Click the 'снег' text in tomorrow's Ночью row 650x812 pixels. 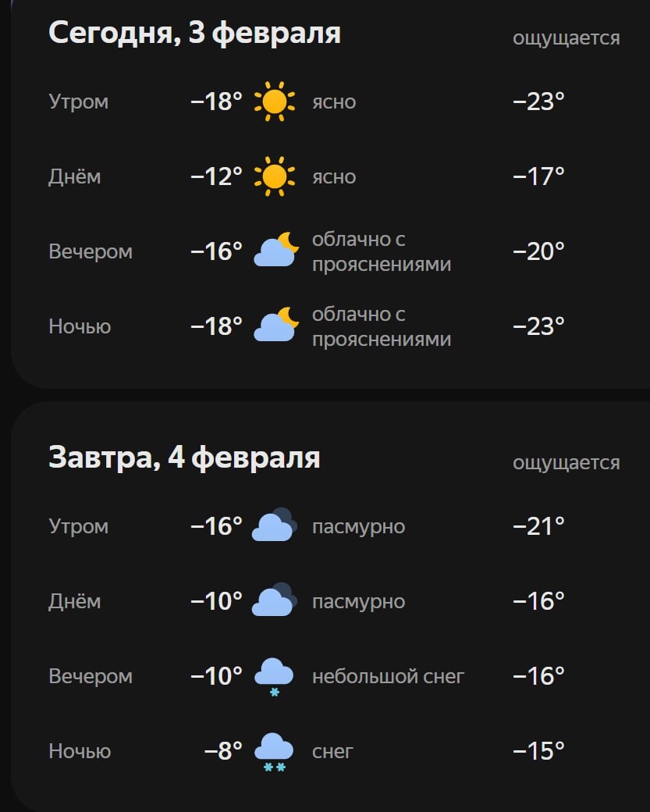pyautogui.click(x=332, y=751)
